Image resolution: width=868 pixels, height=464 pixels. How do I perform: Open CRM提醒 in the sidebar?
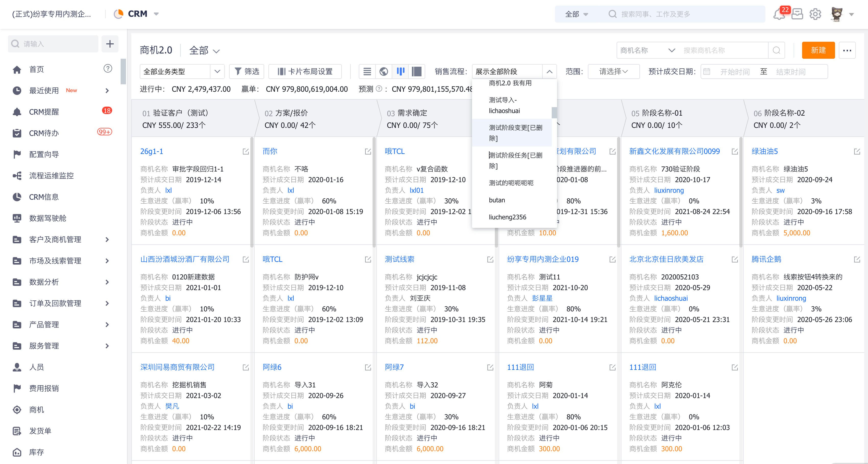(44, 112)
